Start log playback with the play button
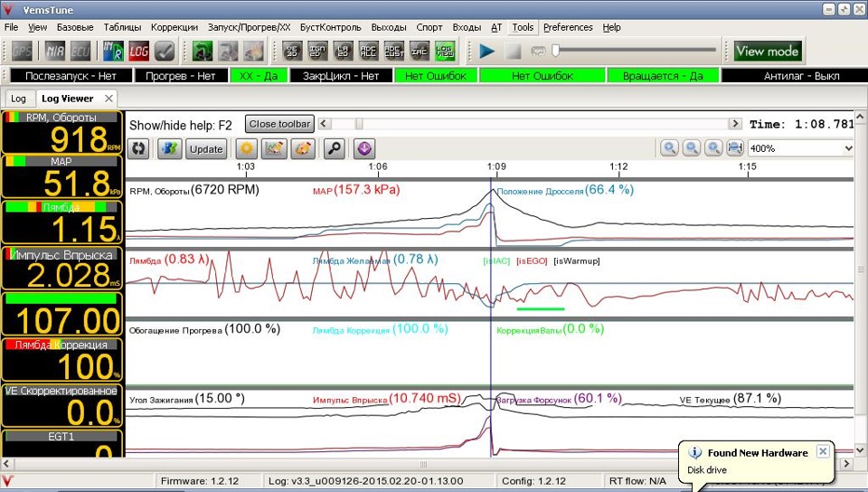Image resolution: width=868 pixels, height=492 pixels. 487,52
